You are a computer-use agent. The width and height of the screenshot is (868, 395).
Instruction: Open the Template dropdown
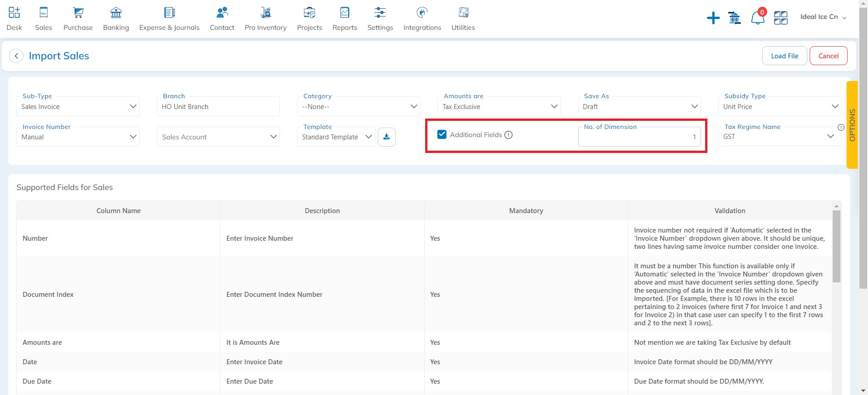click(336, 137)
